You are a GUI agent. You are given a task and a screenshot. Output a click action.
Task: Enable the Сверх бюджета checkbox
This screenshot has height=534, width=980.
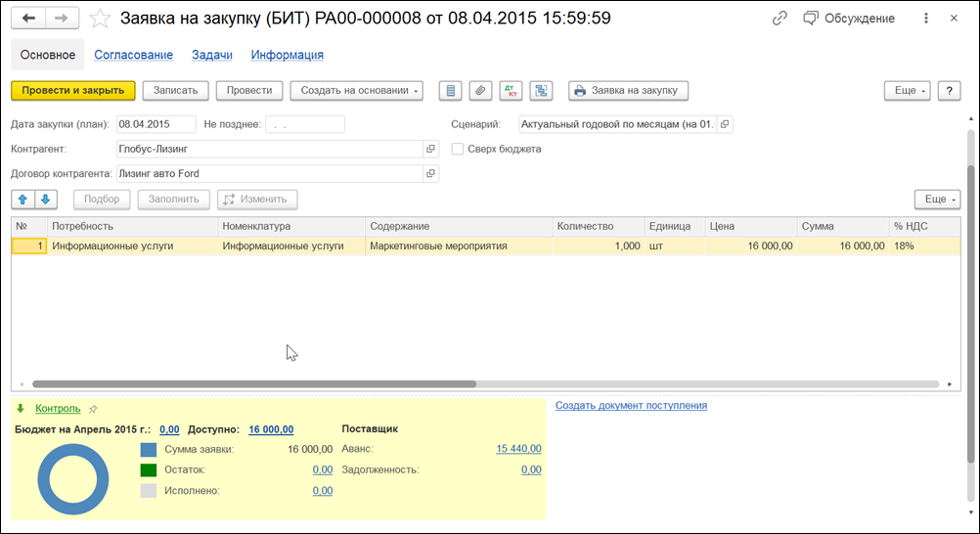click(x=458, y=149)
